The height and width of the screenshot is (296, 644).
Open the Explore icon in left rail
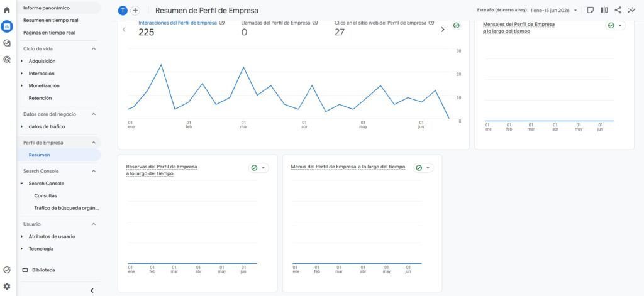tap(6, 43)
